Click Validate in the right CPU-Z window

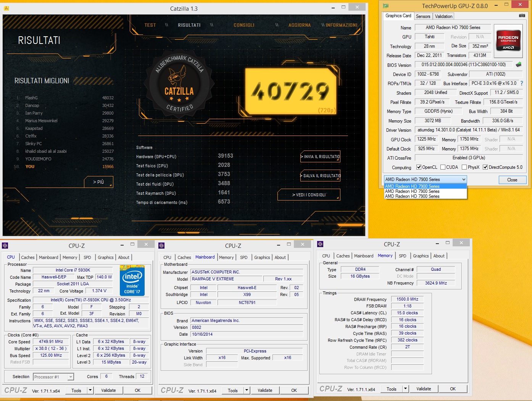[x=424, y=389]
